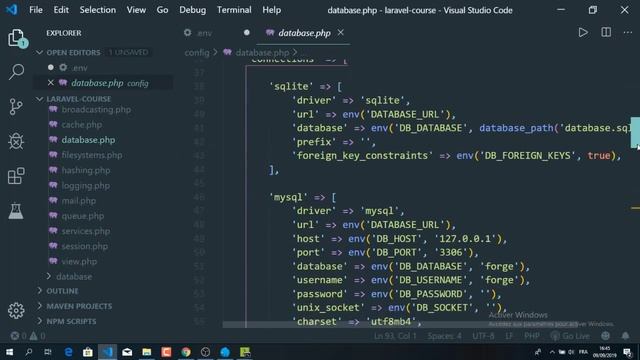The width and height of the screenshot is (640, 360).
Task: Open hashing.php in the explorer
Action: pos(86,170)
